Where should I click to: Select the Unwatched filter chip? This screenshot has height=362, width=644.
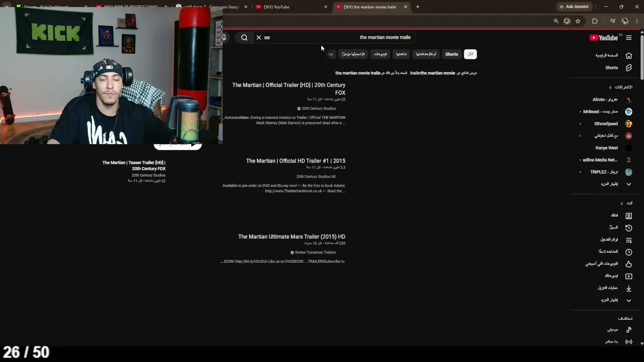(426, 54)
